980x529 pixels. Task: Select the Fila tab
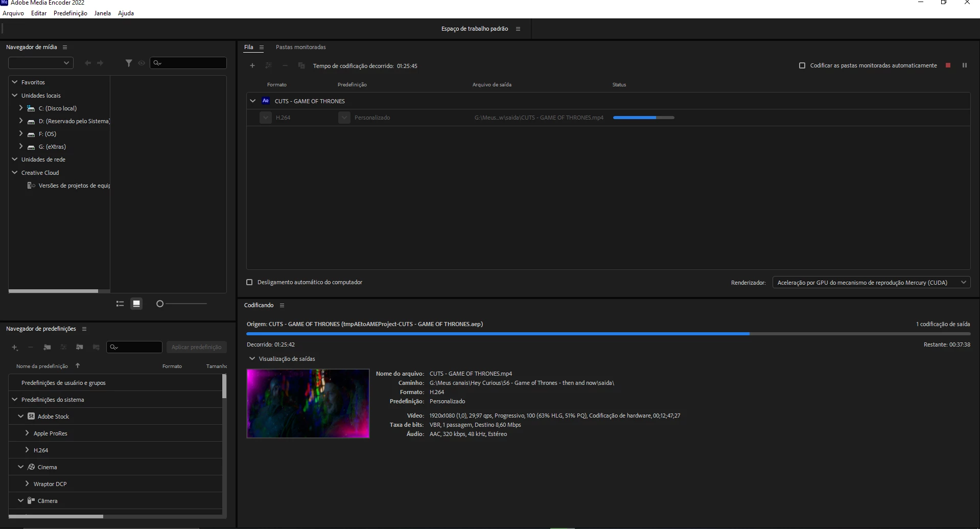[249, 47]
